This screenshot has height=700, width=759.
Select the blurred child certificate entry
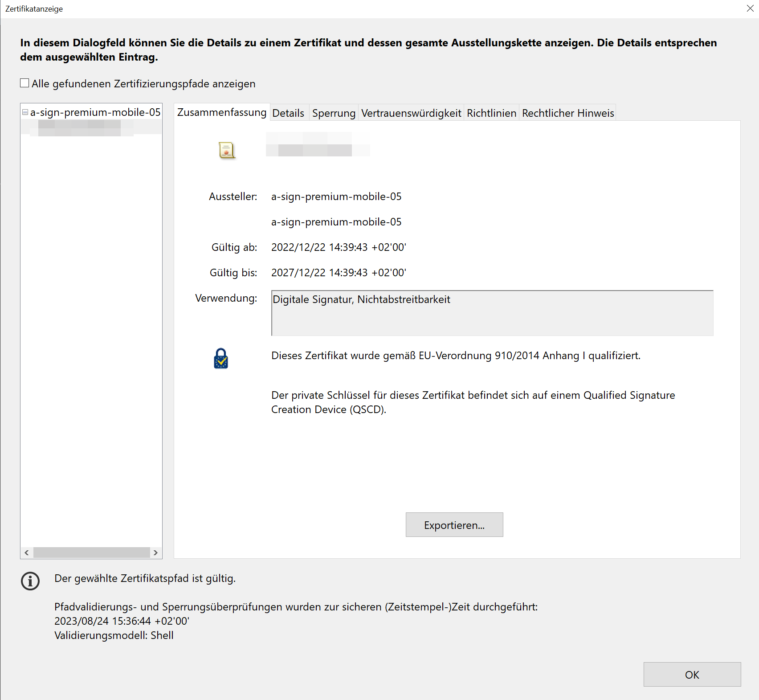[80, 127]
